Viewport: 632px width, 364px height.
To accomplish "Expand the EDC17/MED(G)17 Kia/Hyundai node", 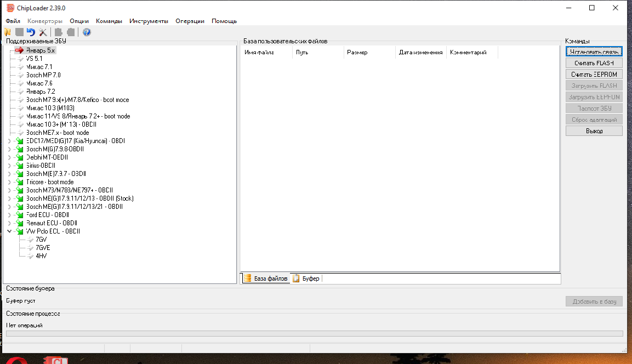I will pyautogui.click(x=9, y=141).
